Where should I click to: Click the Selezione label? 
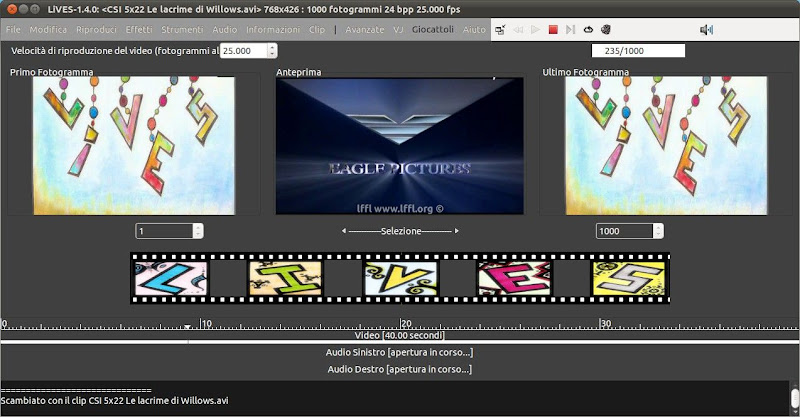401,231
